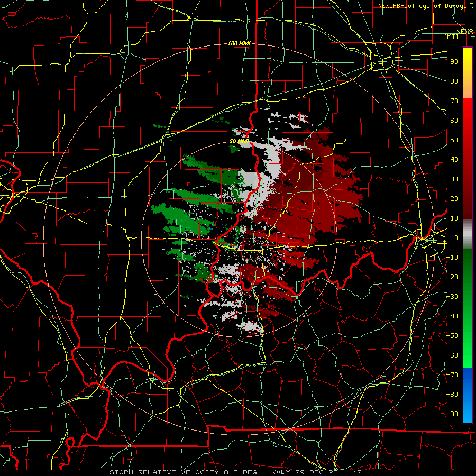Click the -90 value on velocity scale
The image size is (476, 476).
(452, 414)
